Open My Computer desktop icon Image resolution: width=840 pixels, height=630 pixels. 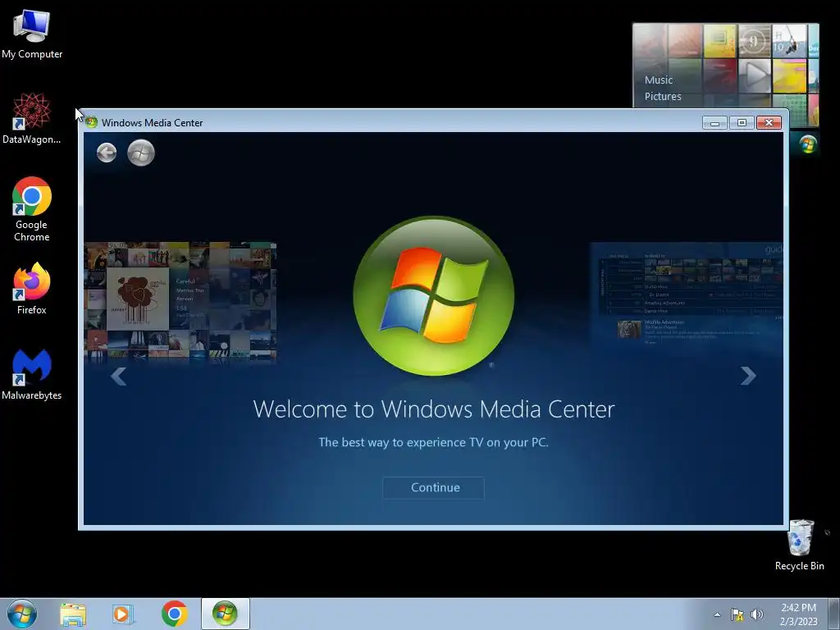(32, 34)
